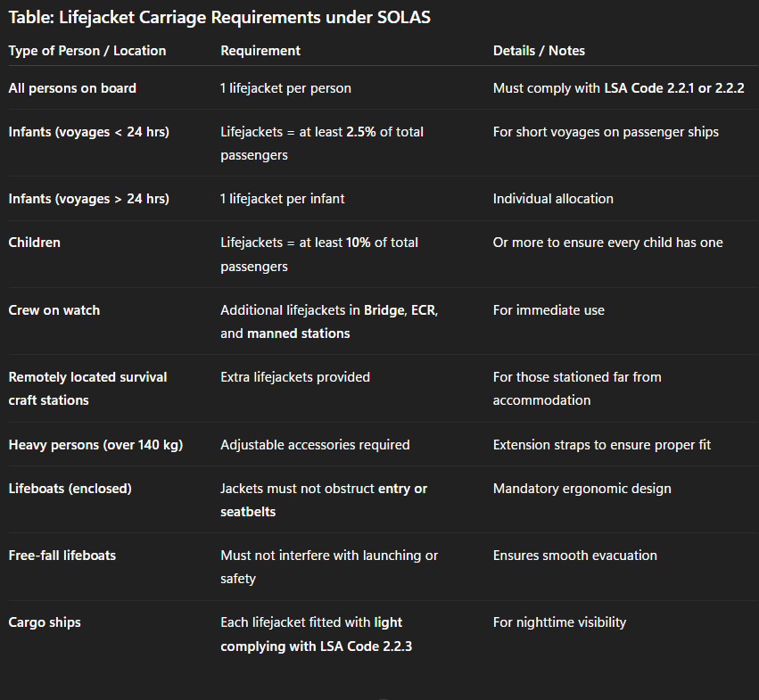Select the "Free-fall lifeboats" row label
The width and height of the screenshot is (759, 700).
[x=62, y=556]
